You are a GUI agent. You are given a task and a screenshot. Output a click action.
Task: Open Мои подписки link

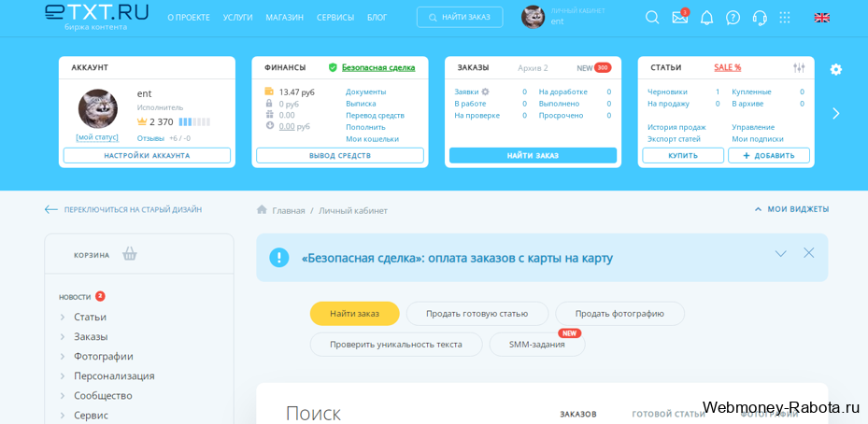click(x=758, y=139)
